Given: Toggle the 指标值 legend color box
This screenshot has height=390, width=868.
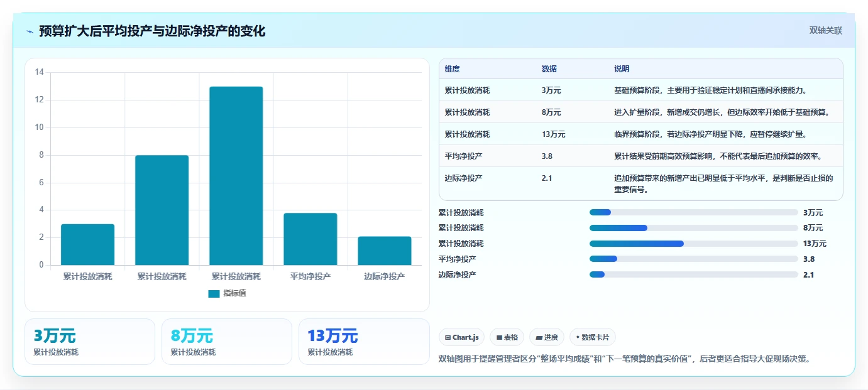Looking at the screenshot, I should click(214, 293).
